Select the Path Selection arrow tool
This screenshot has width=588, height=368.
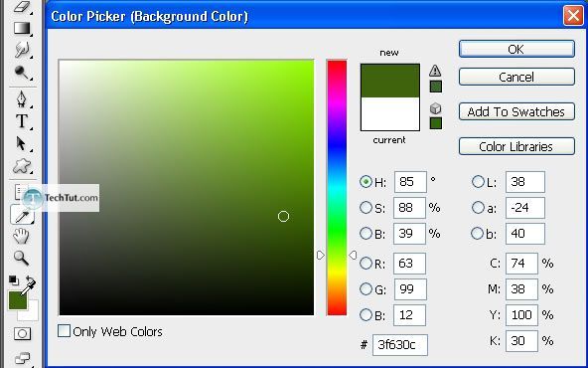tap(21, 144)
